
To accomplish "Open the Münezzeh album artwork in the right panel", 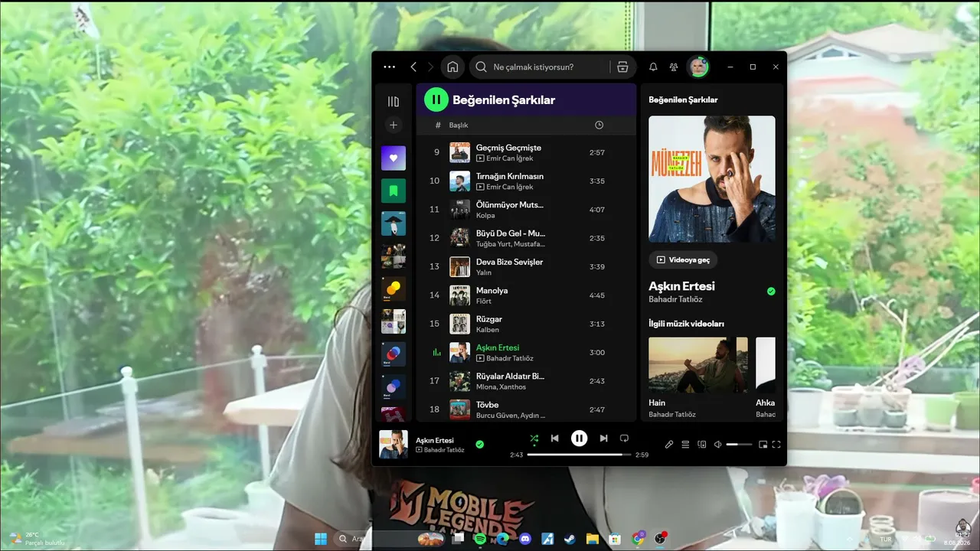I will [712, 179].
